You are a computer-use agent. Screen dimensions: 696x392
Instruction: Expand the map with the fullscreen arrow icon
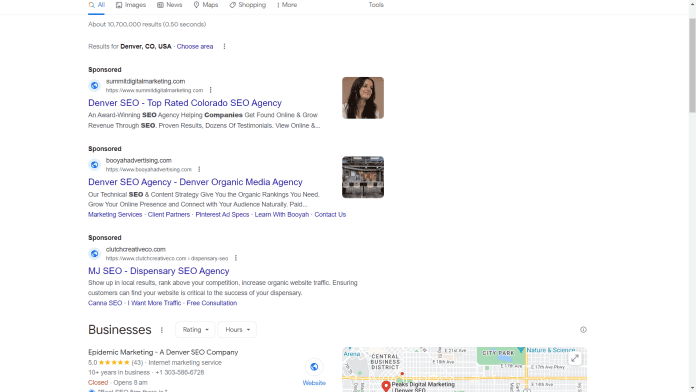pos(575,358)
